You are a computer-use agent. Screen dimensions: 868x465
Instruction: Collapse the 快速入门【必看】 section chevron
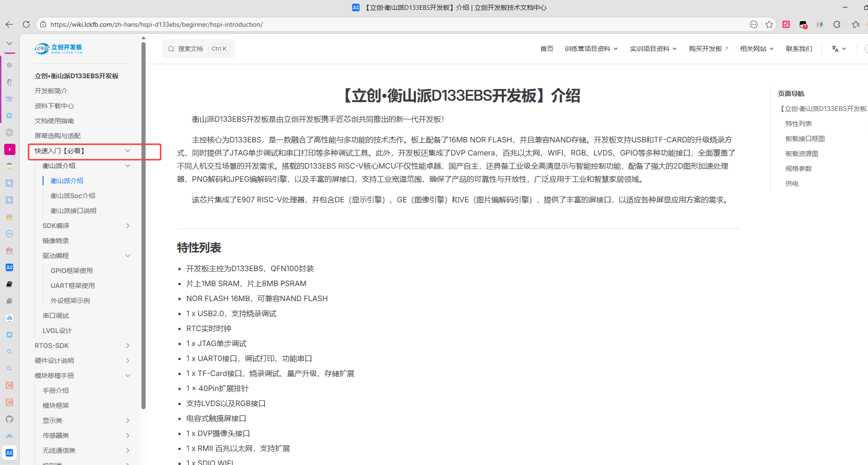(x=128, y=151)
